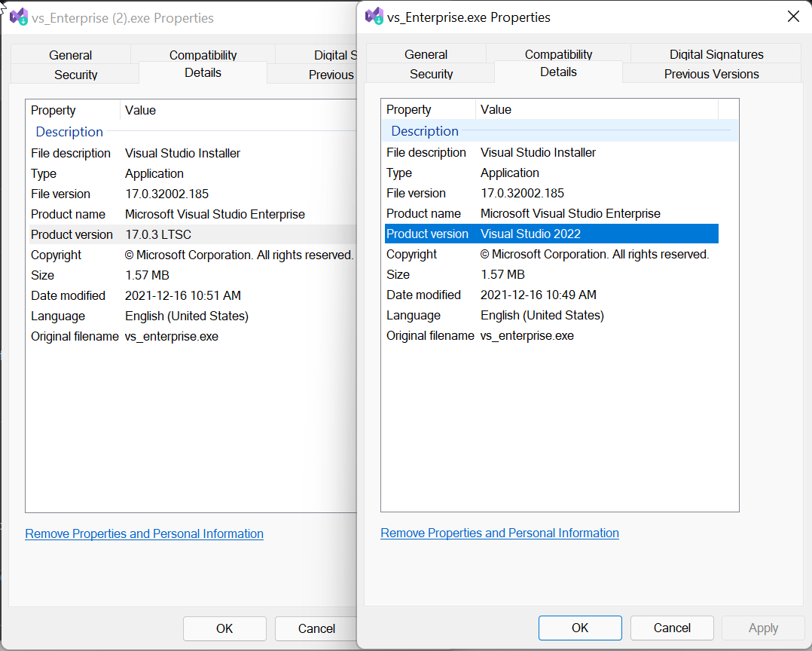The width and height of the screenshot is (812, 651).
Task: Click Remove Properties link in the back dialog
Action: pos(144,533)
